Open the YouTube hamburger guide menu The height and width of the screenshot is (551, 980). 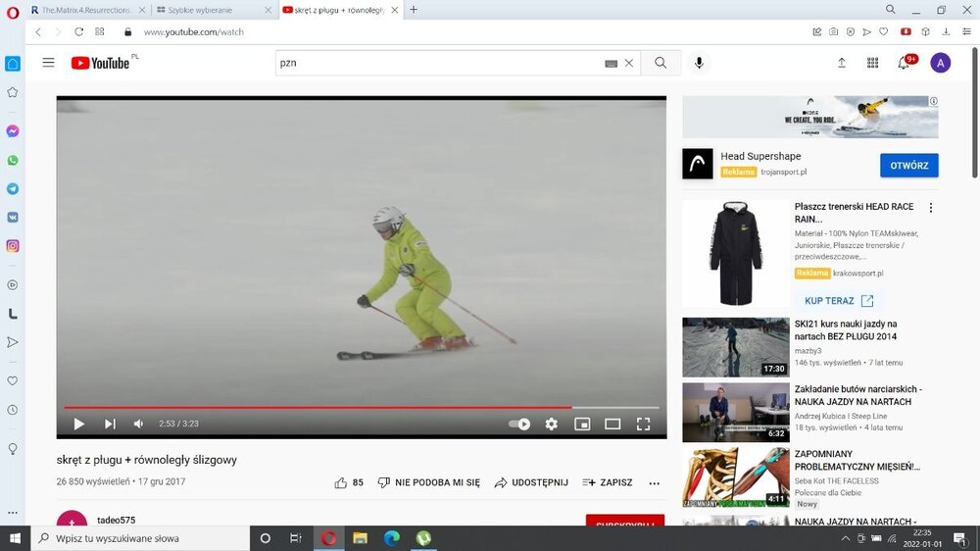click(48, 63)
